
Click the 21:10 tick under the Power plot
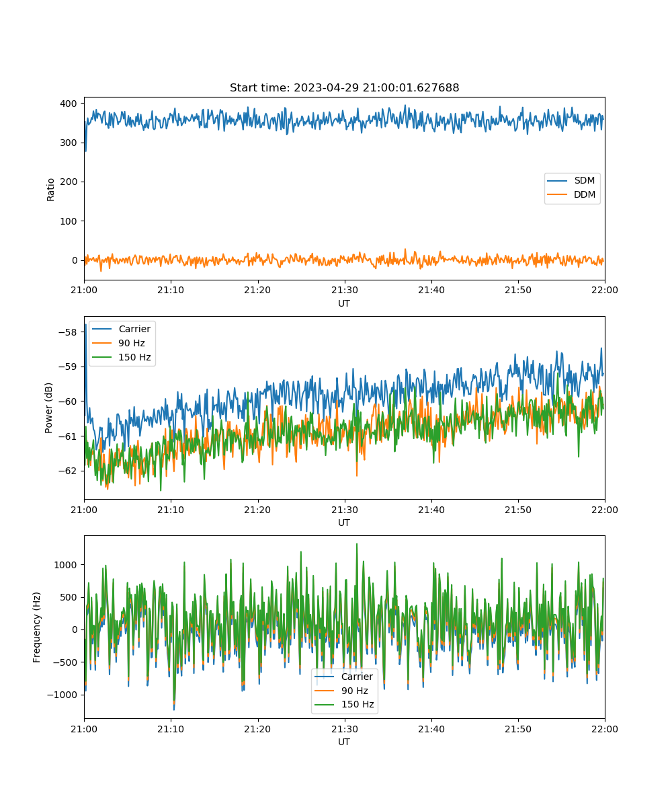171,509
